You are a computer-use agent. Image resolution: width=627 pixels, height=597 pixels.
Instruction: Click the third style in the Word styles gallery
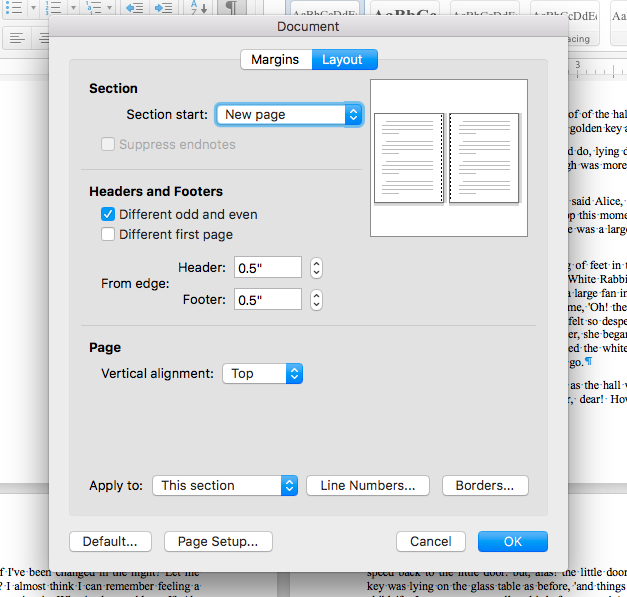485,9
